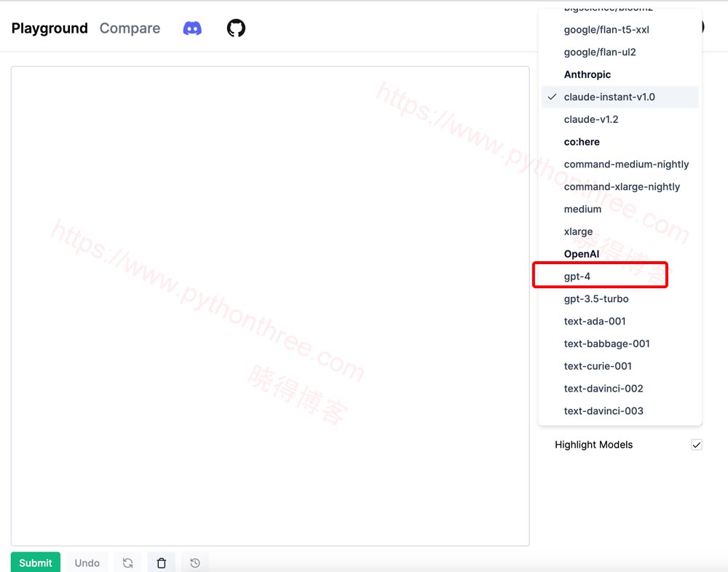Click the OpenAI group heading
Image resolution: width=728 pixels, height=572 pixels.
pyautogui.click(x=582, y=254)
